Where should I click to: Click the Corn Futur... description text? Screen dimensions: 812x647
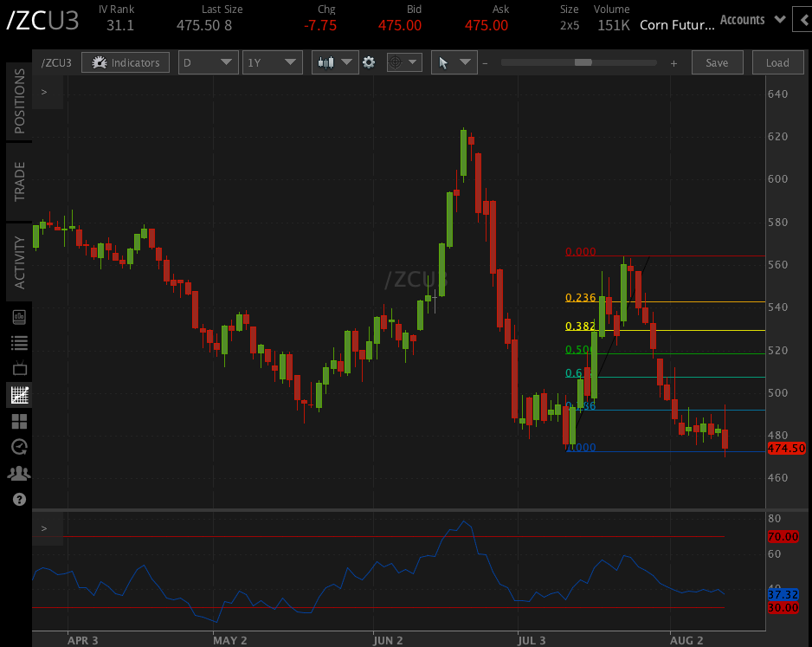[677, 25]
